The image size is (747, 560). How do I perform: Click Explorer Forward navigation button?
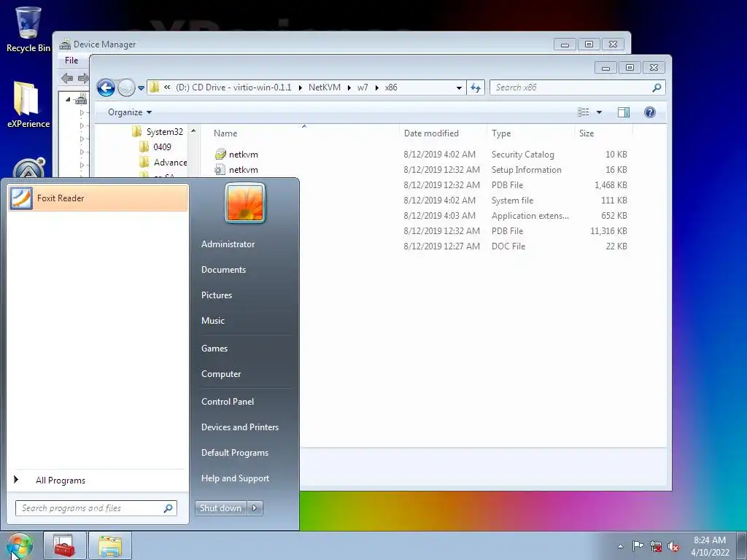coord(126,87)
